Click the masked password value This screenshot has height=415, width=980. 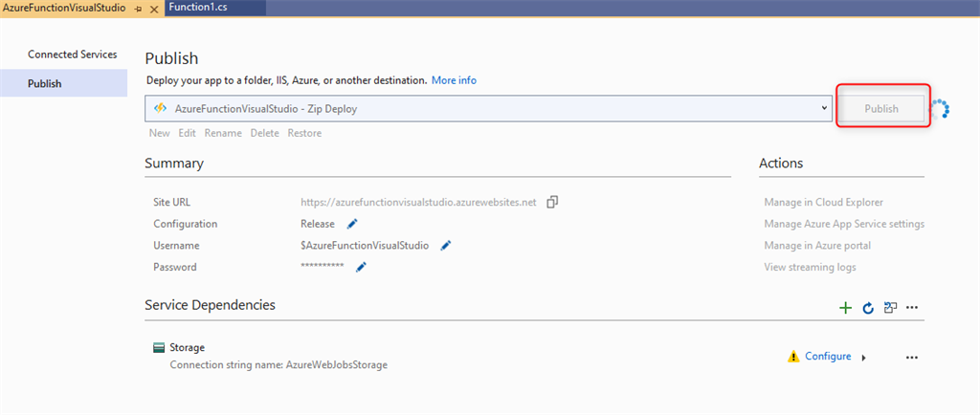click(322, 267)
